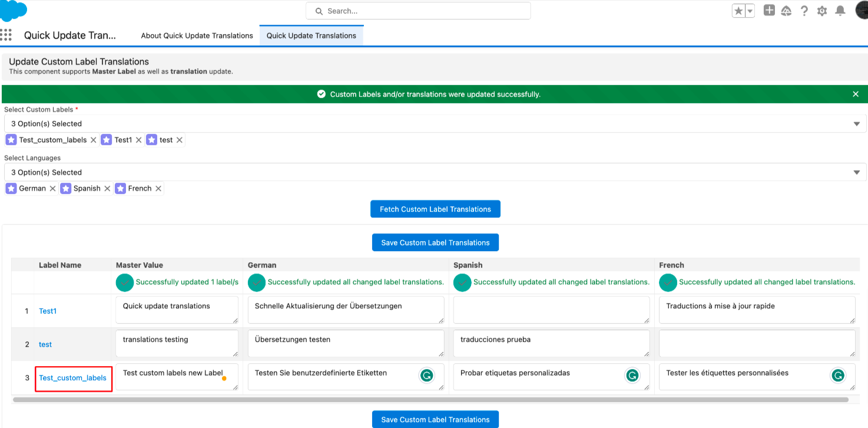
Task: Click empty French field for test row
Action: 757,344
